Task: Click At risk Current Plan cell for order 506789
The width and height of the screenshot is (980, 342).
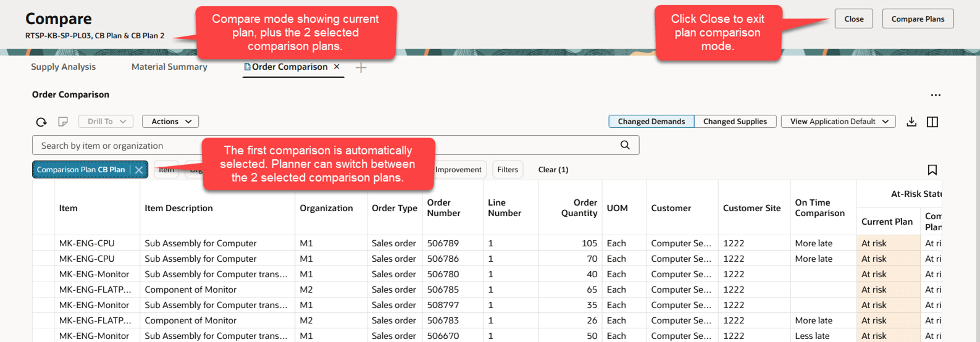Action: pos(887,243)
